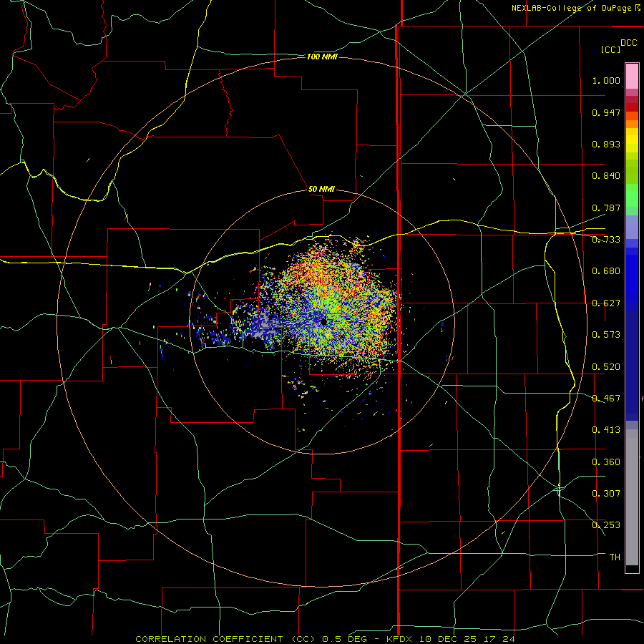Click the 100 NMI range ring label
This screenshot has width=644, height=644.
click(x=322, y=57)
